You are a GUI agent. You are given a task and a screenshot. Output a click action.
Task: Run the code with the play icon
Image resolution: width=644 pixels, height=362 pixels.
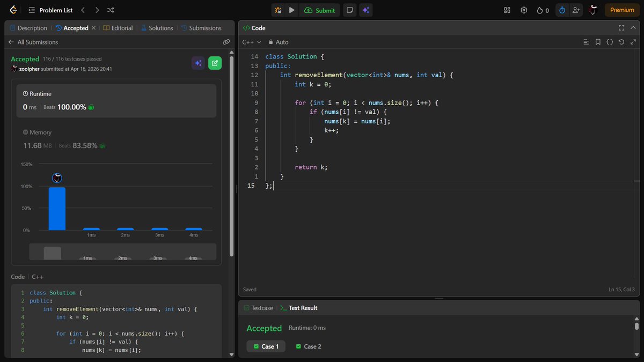292,10
